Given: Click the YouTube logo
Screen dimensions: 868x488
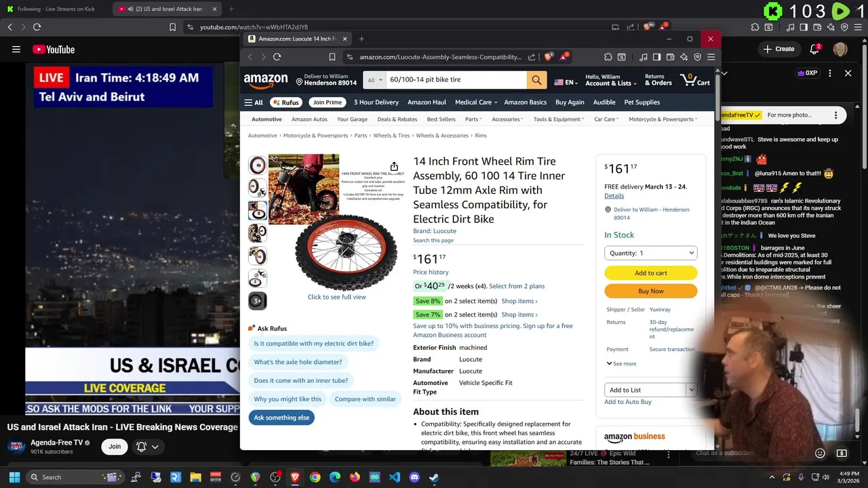Looking at the screenshot, I should pos(54,49).
